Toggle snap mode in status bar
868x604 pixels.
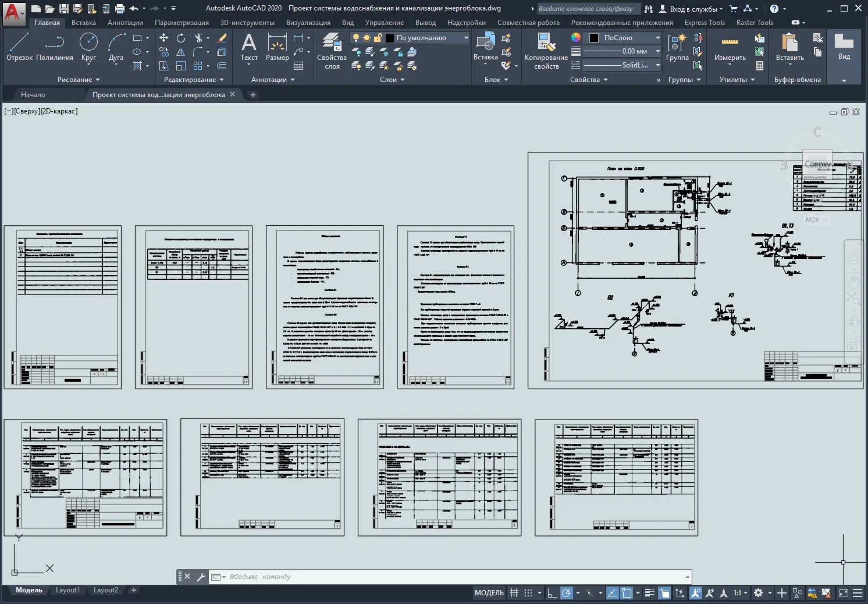click(528, 593)
